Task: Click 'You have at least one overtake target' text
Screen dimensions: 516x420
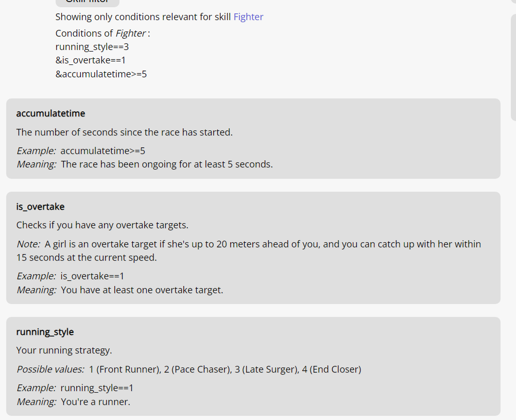Action: tap(142, 290)
